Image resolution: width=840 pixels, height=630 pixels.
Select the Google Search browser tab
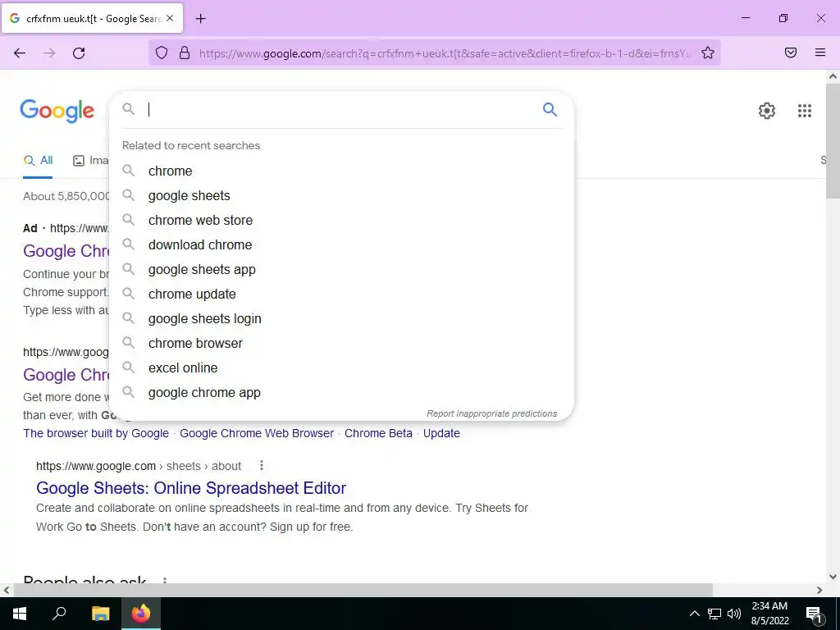click(x=93, y=18)
